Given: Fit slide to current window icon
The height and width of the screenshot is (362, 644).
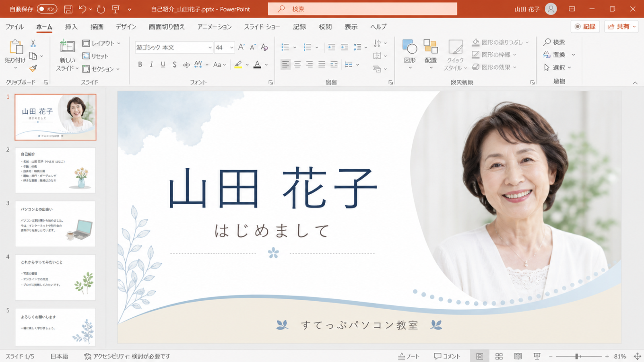Looking at the screenshot, I should click(x=637, y=356).
